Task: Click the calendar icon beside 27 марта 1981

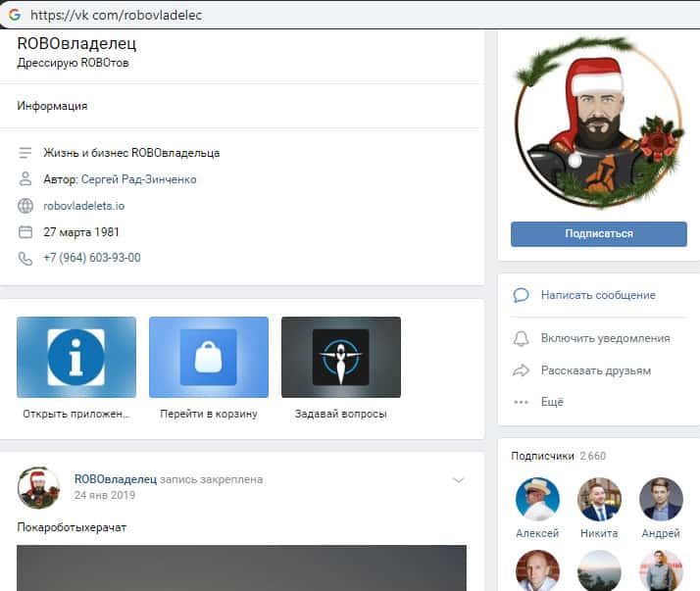Action: point(25,232)
